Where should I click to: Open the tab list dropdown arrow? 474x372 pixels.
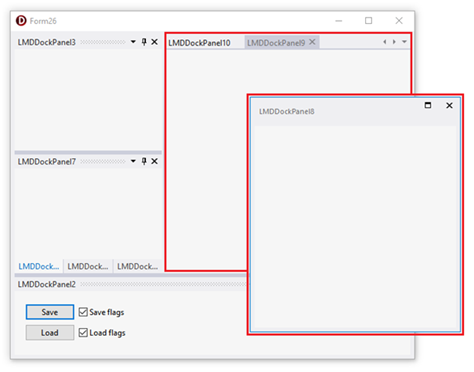tap(404, 42)
